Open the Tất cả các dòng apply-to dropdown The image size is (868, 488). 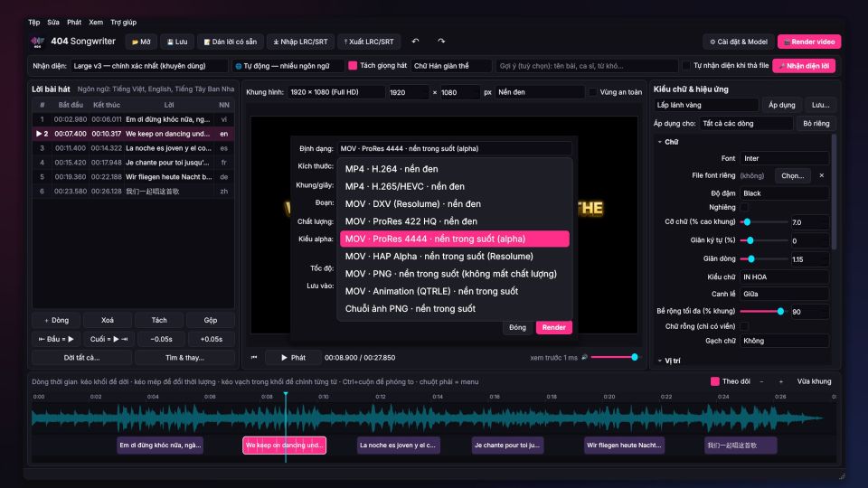pos(746,124)
